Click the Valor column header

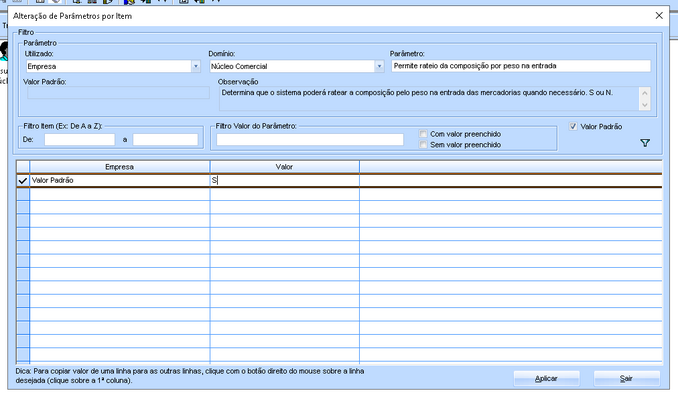[x=284, y=166]
